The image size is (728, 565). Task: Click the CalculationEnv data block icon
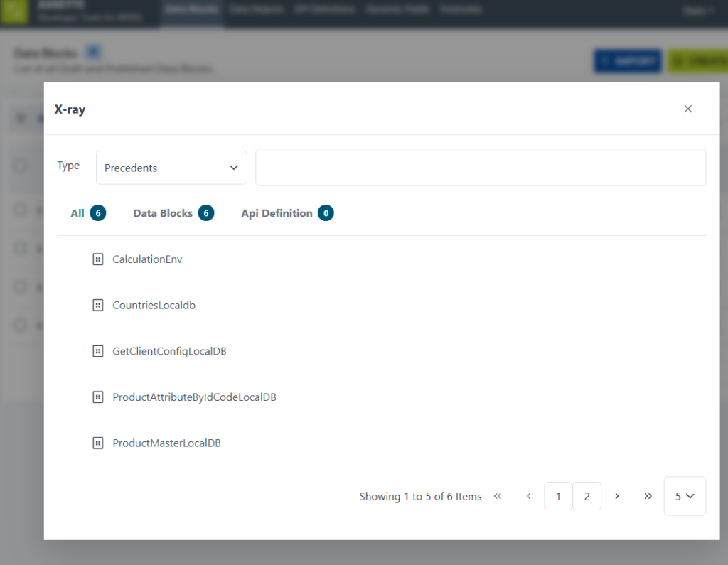coord(98,259)
